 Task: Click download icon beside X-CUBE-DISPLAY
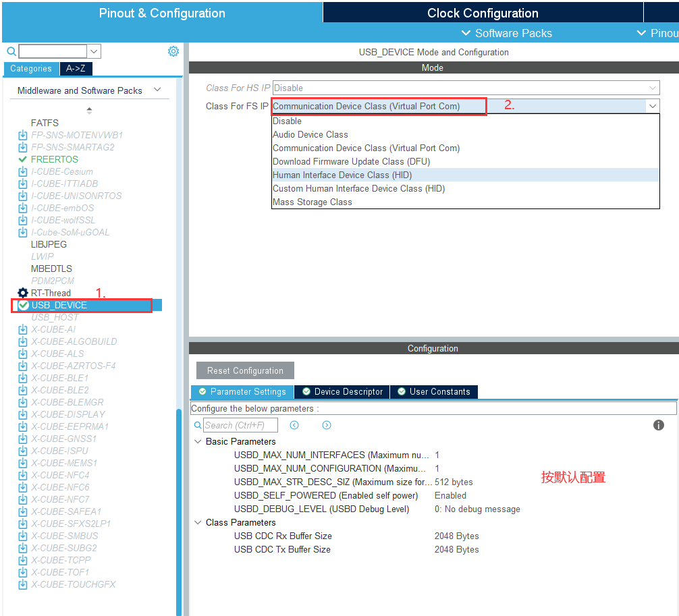pyautogui.click(x=23, y=414)
